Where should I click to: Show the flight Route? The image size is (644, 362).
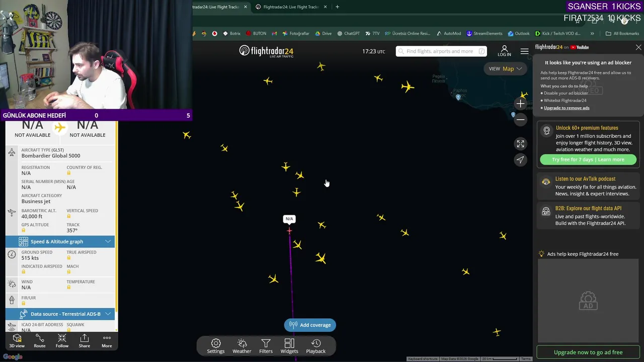coord(39,341)
